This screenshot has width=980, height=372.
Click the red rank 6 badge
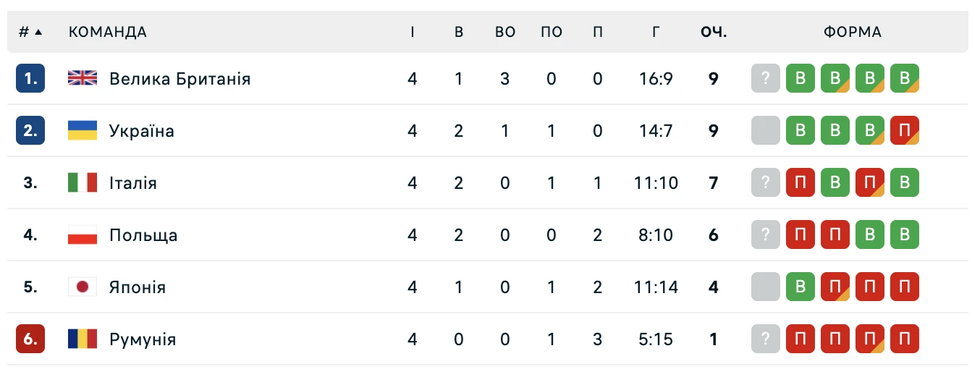(x=30, y=339)
